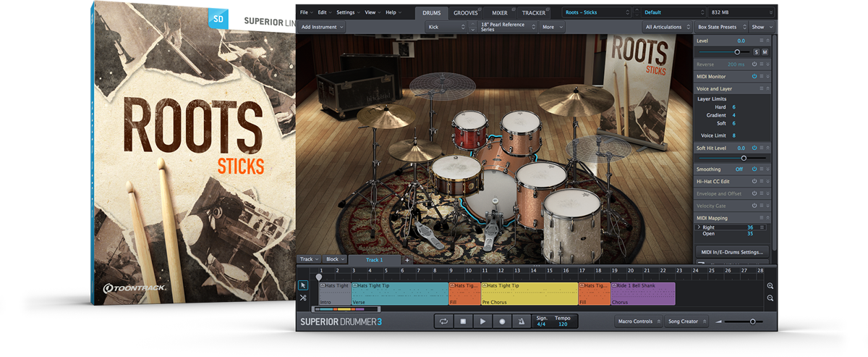The width and height of the screenshot is (868, 357).
Task: Open the 18" Pearl Reference Series dropdown
Action: 508,27
